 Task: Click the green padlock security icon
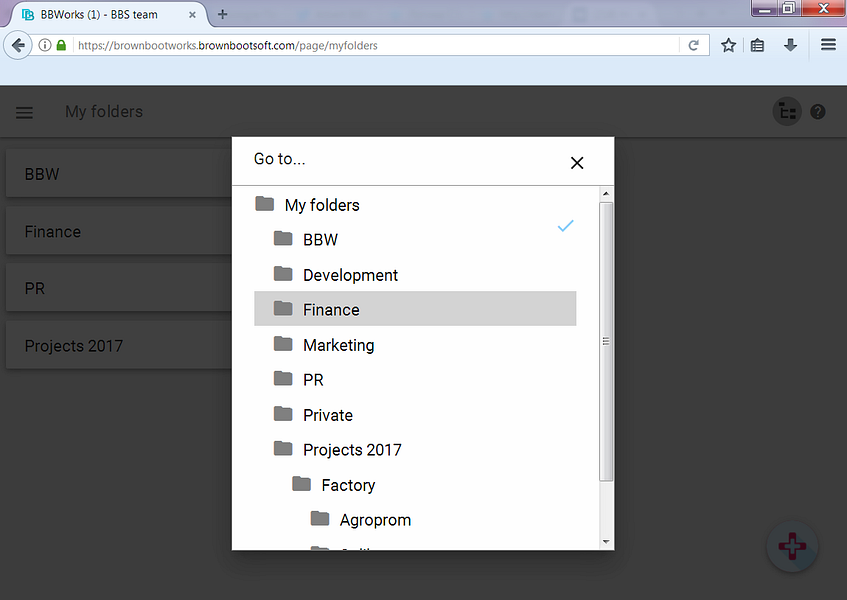click(x=62, y=45)
